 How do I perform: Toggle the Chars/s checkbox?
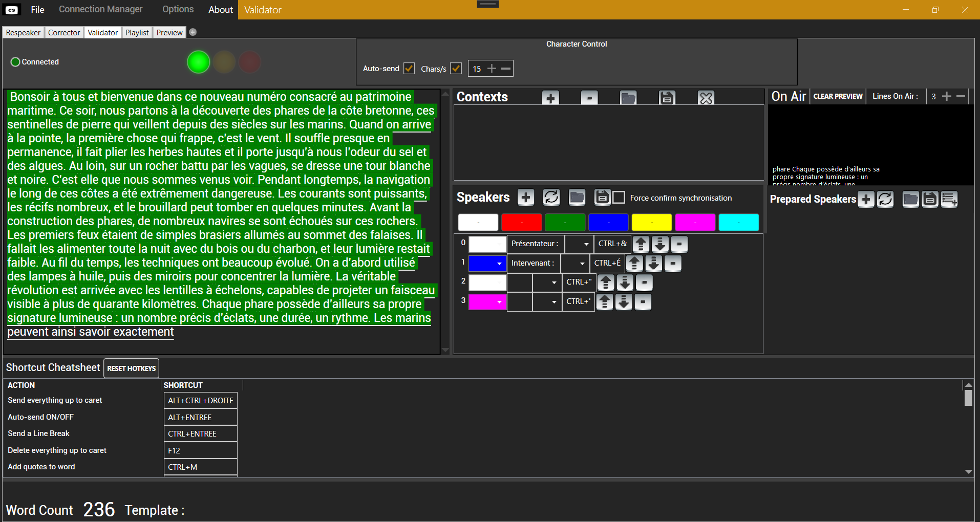(x=456, y=68)
